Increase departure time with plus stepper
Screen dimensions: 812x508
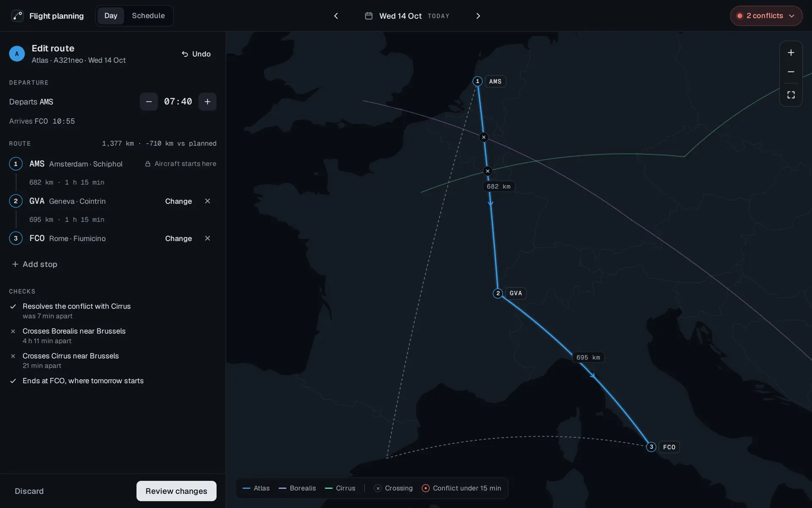pyautogui.click(x=208, y=102)
